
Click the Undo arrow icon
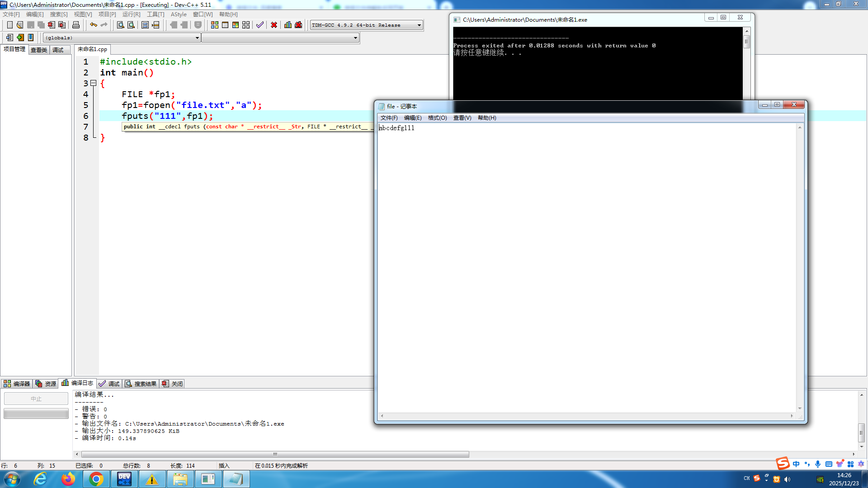[94, 25]
